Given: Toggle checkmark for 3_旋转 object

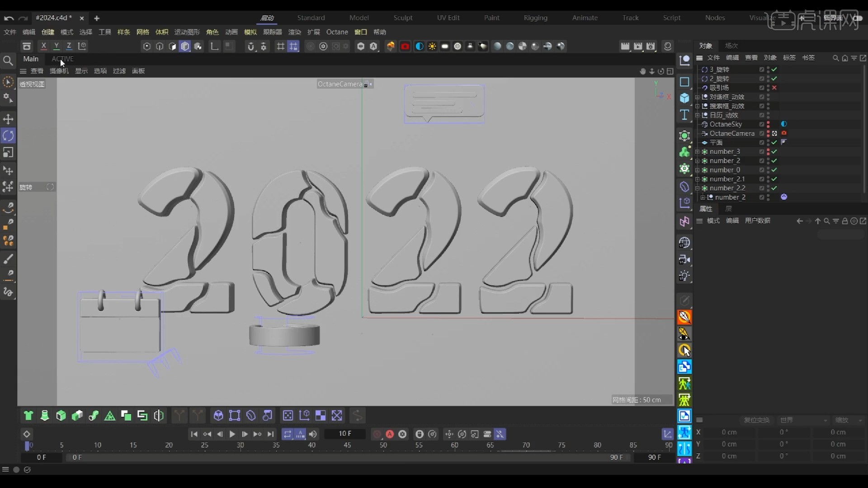Looking at the screenshot, I should (774, 70).
